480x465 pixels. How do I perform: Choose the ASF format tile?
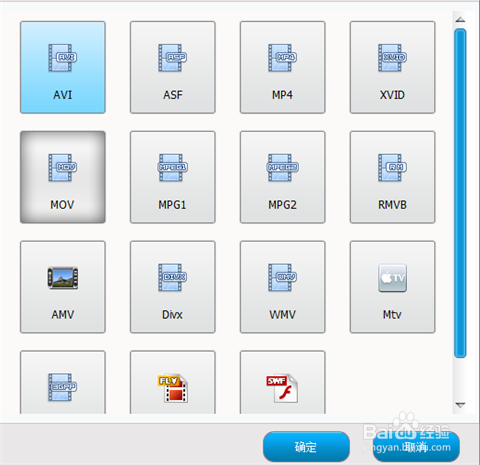tap(173, 67)
